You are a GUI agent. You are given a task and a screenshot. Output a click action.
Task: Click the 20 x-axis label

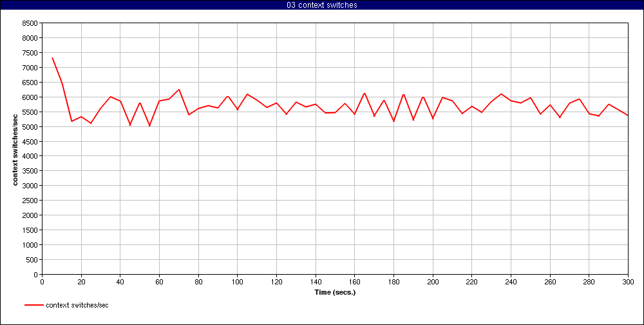[x=81, y=282]
